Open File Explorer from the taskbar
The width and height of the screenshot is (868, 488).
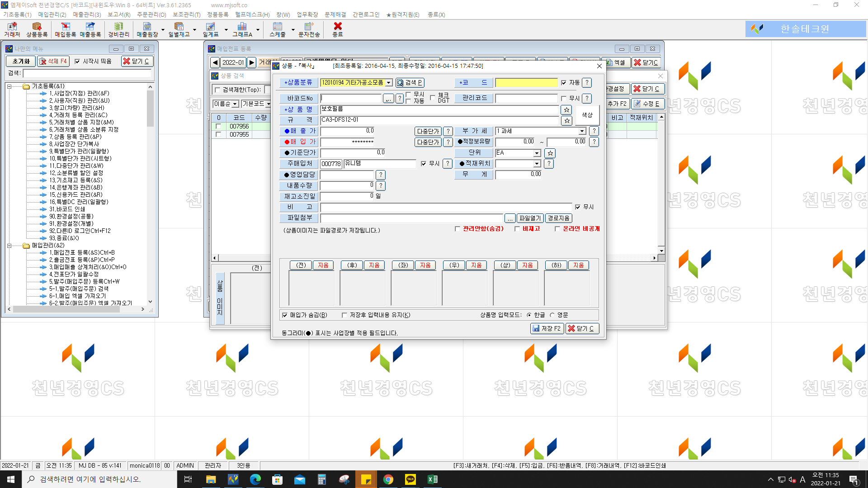(x=211, y=479)
